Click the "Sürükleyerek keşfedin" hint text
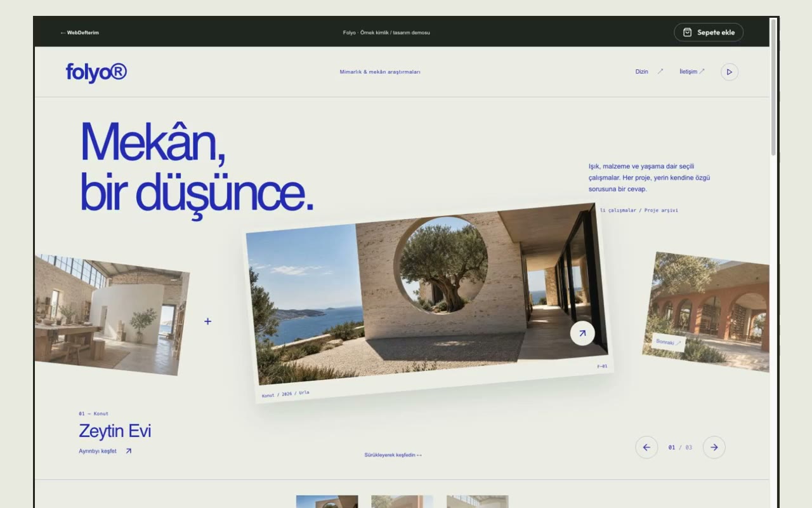Screen dimensions: 812x508 click(x=393, y=455)
